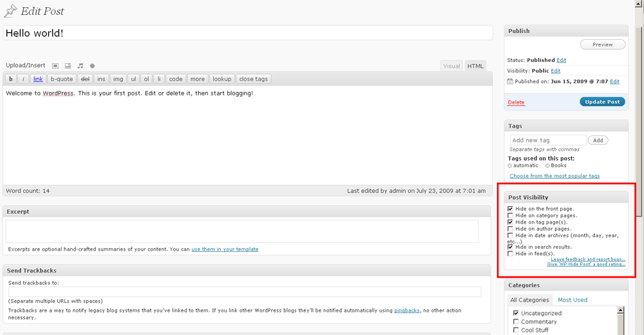Click the Add Audio music note icon
Image resolution: width=644 pixels, height=335 pixels.
click(x=80, y=66)
